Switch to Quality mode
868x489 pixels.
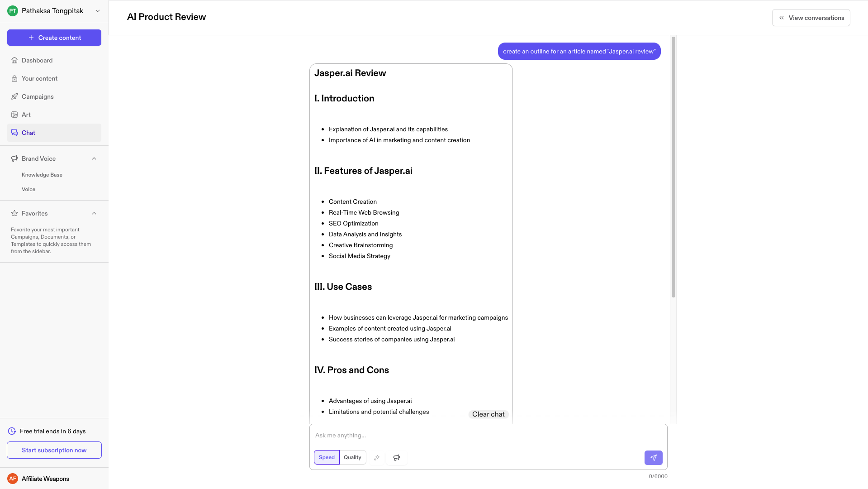coord(352,457)
